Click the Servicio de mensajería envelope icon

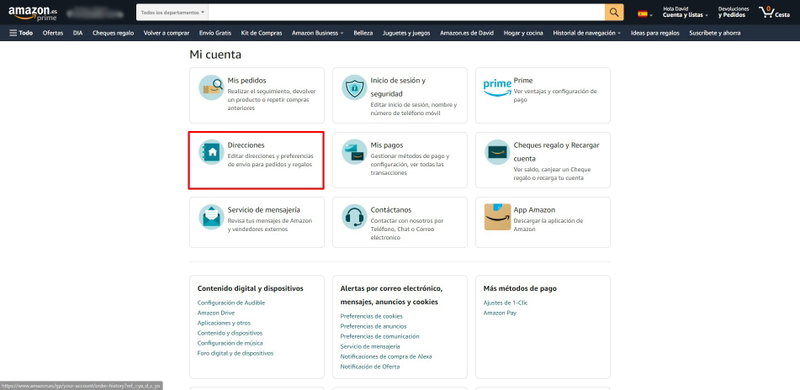click(211, 217)
